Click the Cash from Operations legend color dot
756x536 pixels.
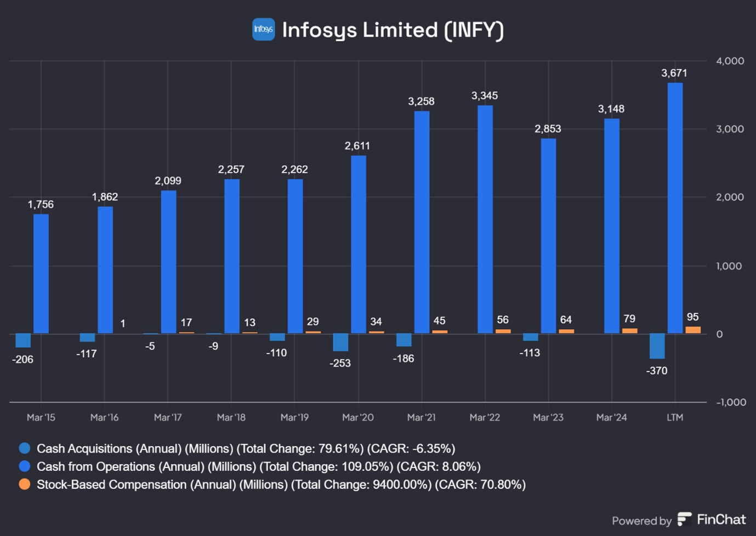(25, 466)
